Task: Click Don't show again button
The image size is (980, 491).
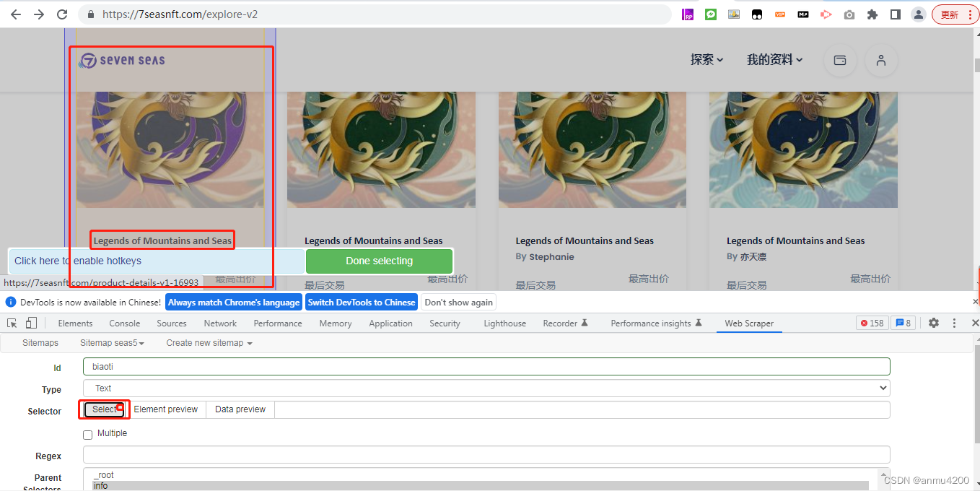Action: pos(459,302)
